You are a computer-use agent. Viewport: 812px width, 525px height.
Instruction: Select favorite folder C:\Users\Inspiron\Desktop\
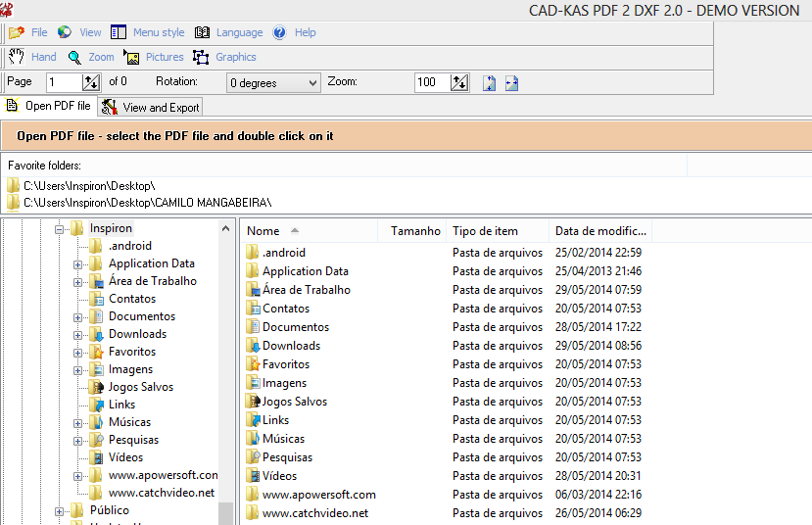89,186
